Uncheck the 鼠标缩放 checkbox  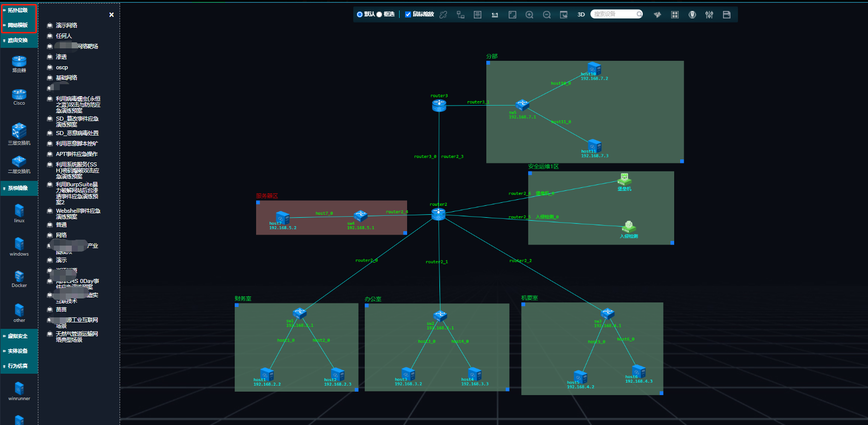(408, 14)
